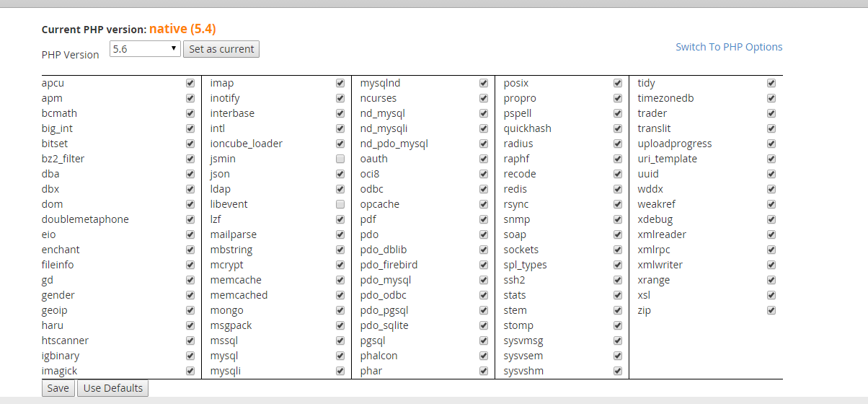Toggle the opcache extension checkbox
Image resolution: width=868 pixels, height=404 pixels.
pyautogui.click(x=484, y=204)
